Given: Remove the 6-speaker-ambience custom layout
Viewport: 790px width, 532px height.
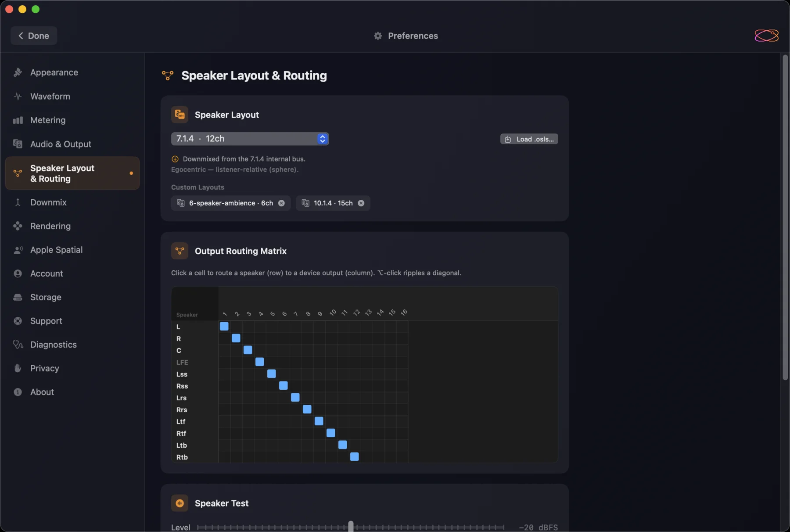Looking at the screenshot, I should 281,203.
